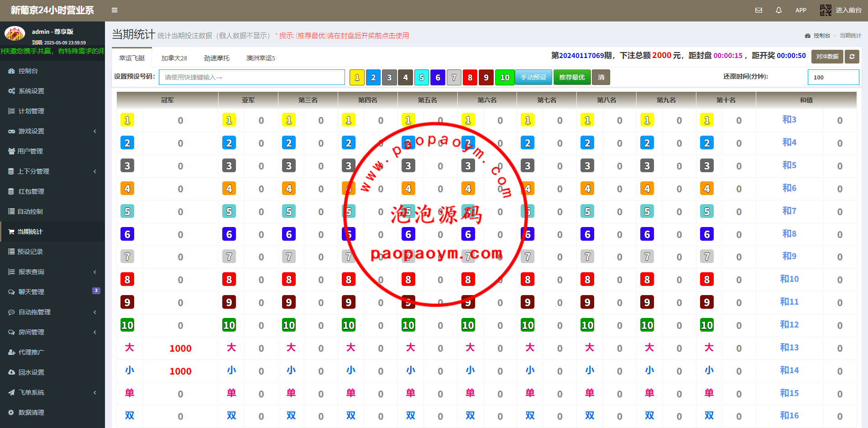This screenshot has height=428, width=868.
Task: Click the QR code icon in header
Action: pyautogui.click(x=826, y=10)
